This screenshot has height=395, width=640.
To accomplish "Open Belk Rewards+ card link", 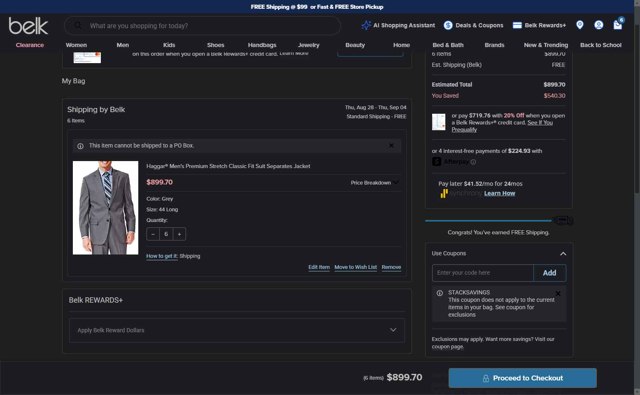I will (x=539, y=25).
